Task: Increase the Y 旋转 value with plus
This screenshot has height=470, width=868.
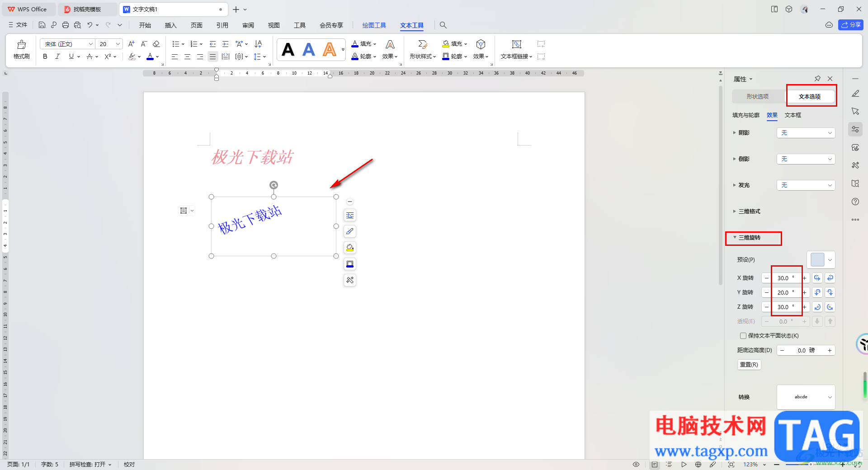Action: point(805,292)
